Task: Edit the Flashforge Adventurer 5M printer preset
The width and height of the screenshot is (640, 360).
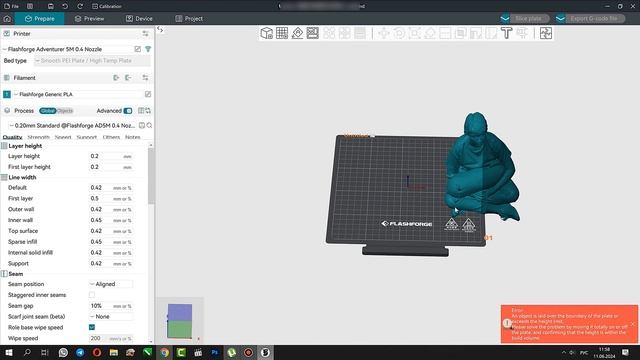Action: point(138,49)
